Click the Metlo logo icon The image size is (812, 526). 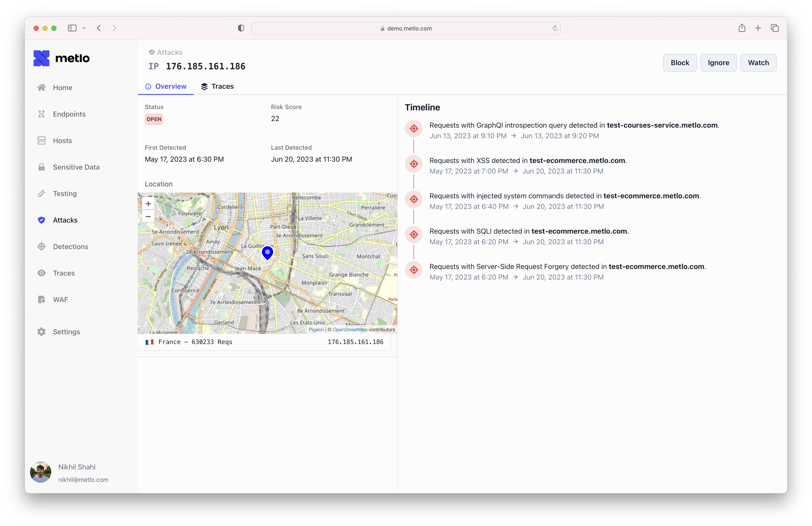(x=41, y=58)
